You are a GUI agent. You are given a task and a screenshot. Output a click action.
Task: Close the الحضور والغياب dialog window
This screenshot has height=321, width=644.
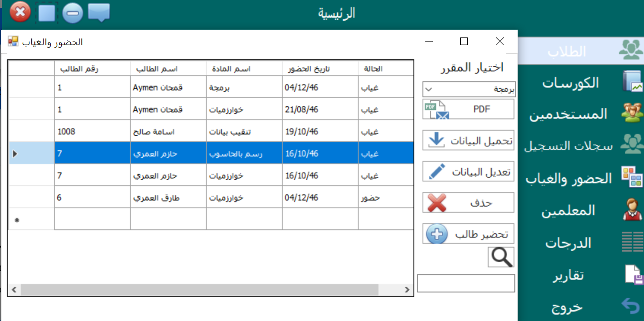(x=500, y=42)
